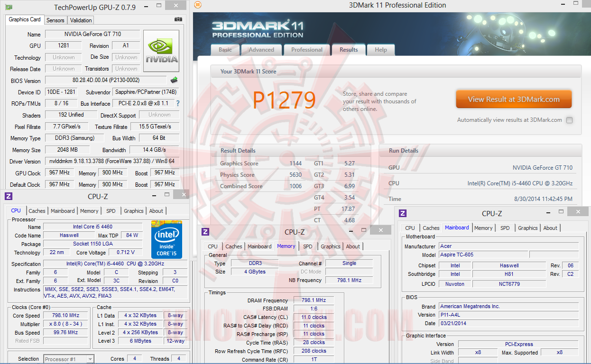Open Memory tab in CPU-Z processor window
591x364 pixels.
(x=89, y=211)
